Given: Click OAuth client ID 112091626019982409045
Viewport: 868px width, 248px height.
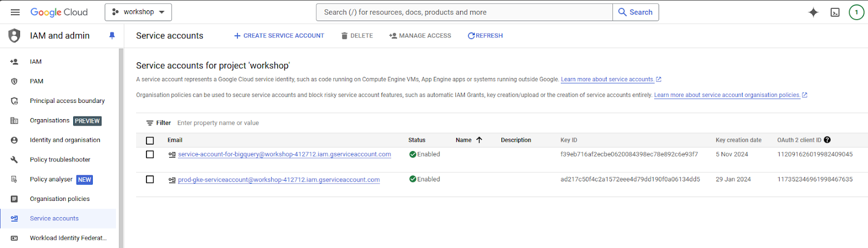Looking at the screenshot, I should click(815, 154).
